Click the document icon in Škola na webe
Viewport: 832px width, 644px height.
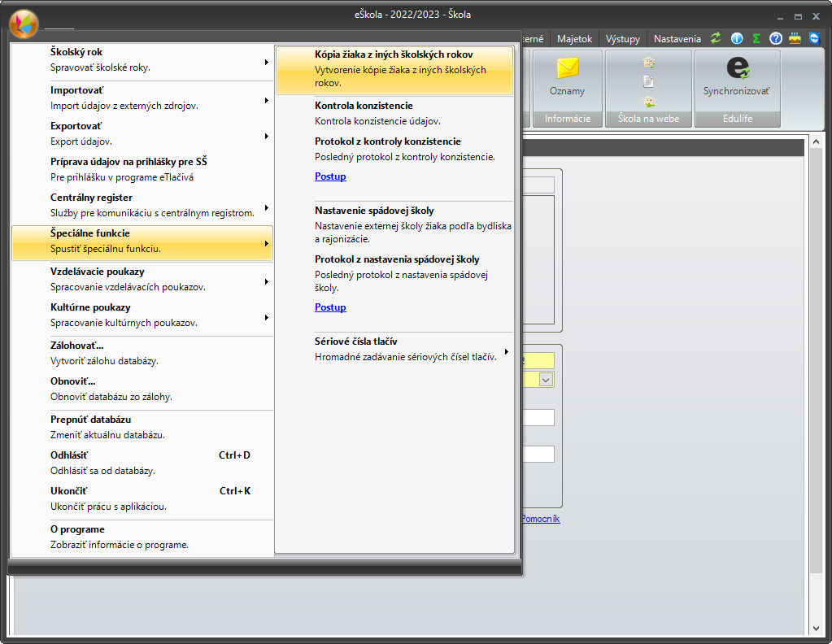click(x=648, y=81)
